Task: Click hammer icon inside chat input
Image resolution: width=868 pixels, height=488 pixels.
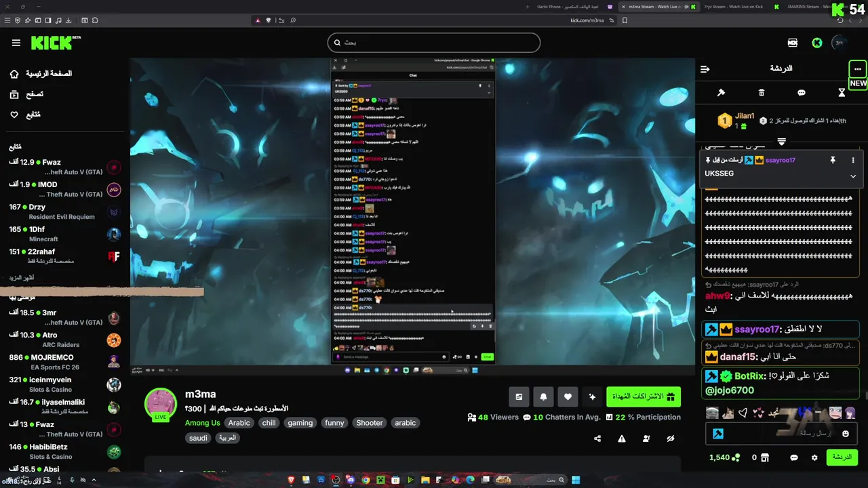Action: tap(717, 434)
